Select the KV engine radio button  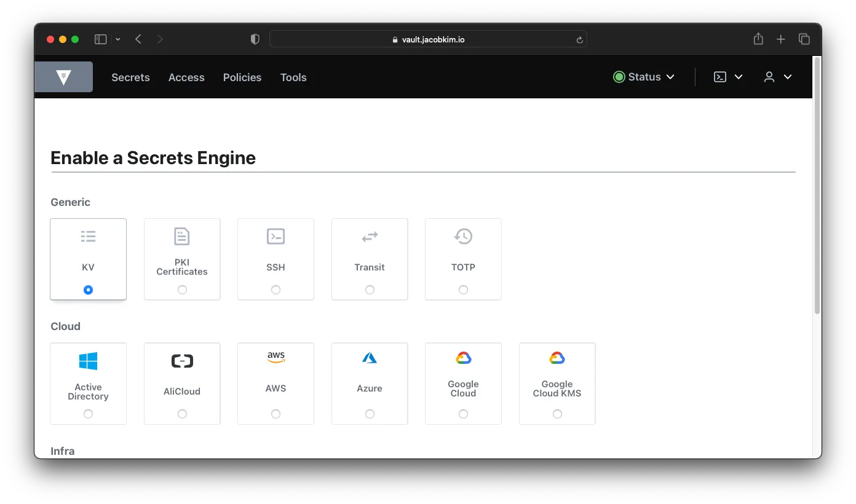pyautogui.click(x=88, y=289)
